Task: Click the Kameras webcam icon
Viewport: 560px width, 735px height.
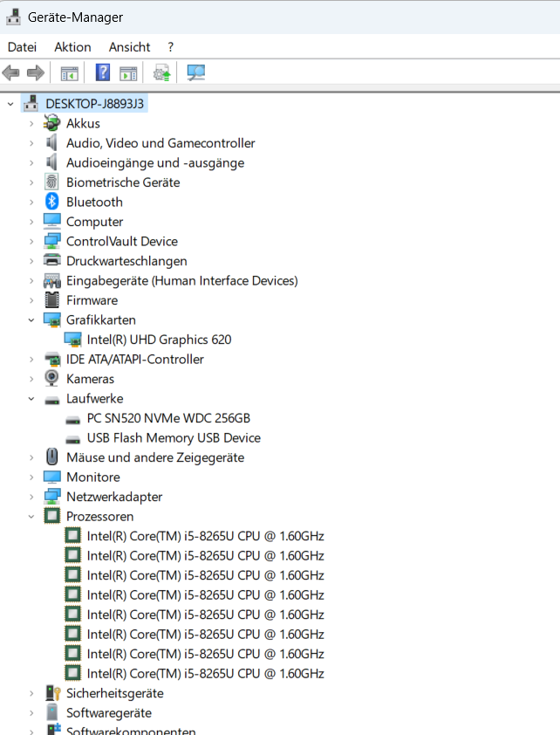Action: point(52,379)
